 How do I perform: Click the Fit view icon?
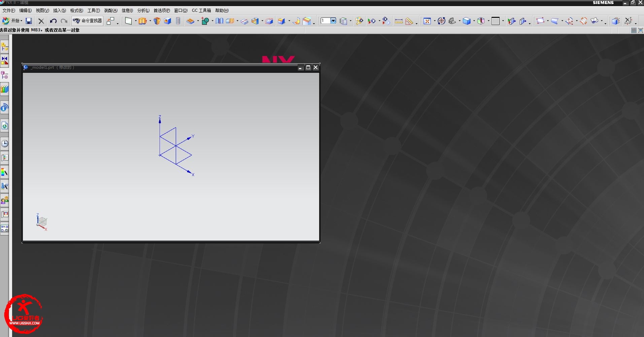427,21
